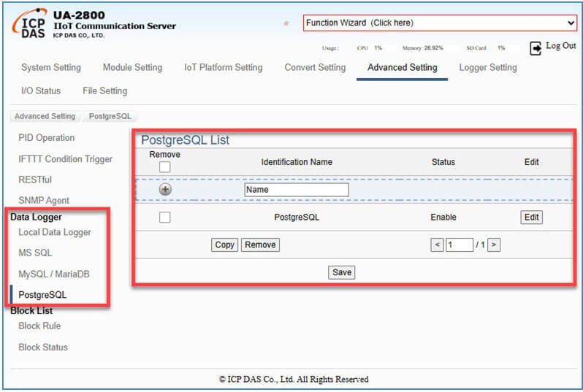The height and width of the screenshot is (392, 583).
Task: Select PostgreSQL in the sidebar
Action: coord(42,295)
